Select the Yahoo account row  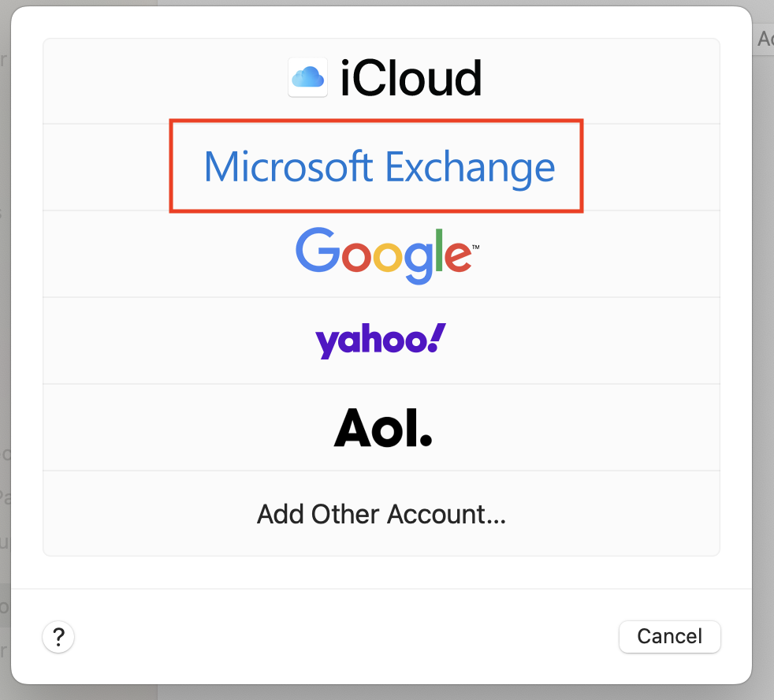(x=381, y=341)
